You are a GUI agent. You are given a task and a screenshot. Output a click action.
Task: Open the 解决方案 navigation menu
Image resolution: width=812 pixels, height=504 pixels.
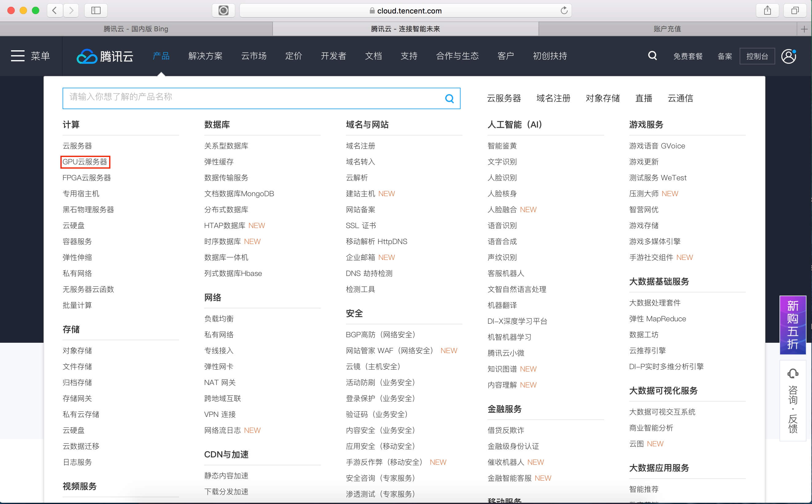pos(205,56)
